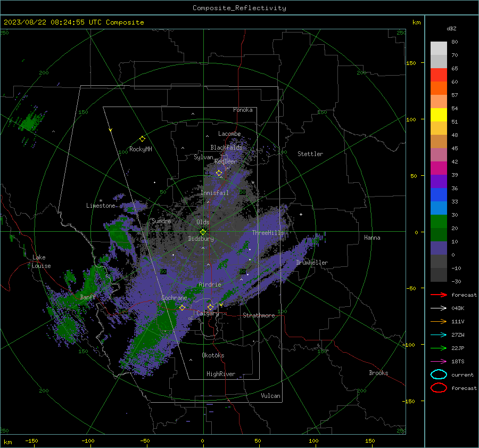Click the Vulcan label
The width and height of the screenshot is (479, 448).
270,396
